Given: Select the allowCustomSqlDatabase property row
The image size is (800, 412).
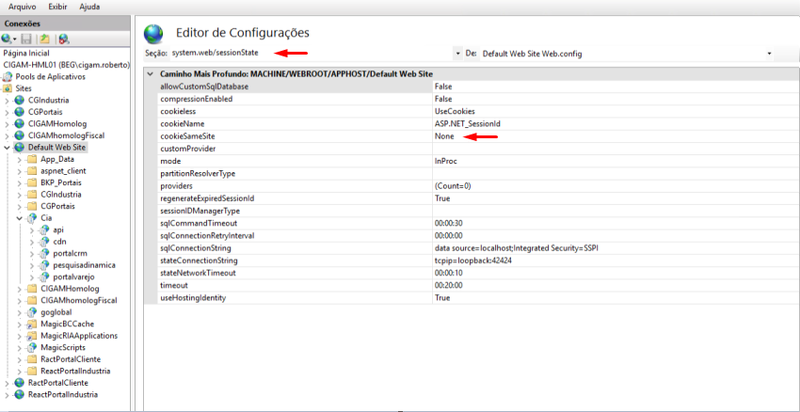Looking at the screenshot, I should [x=471, y=87].
